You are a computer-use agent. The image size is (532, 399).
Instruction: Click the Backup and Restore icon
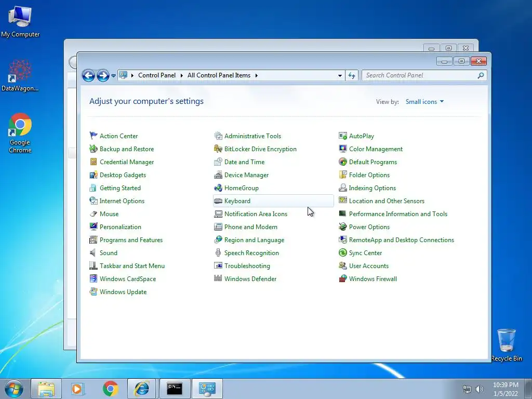tap(94, 149)
